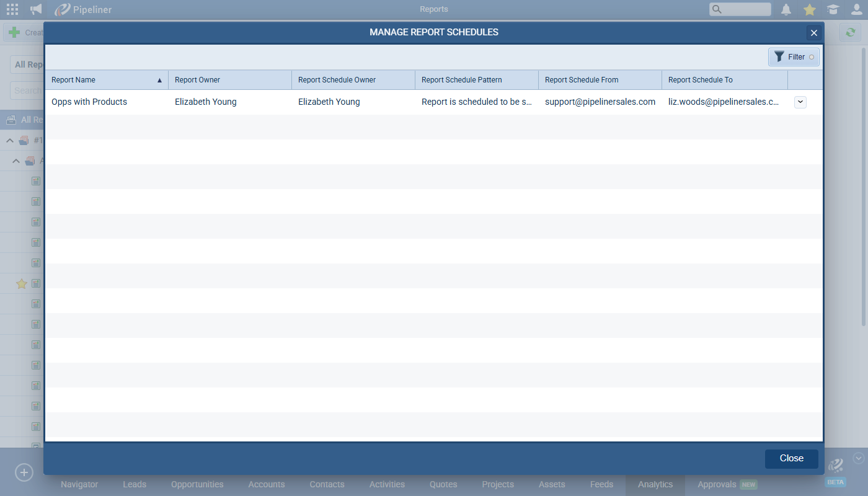Open the notifications bell
The height and width of the screenshot is (496, 868).
(x=786, y=9)
